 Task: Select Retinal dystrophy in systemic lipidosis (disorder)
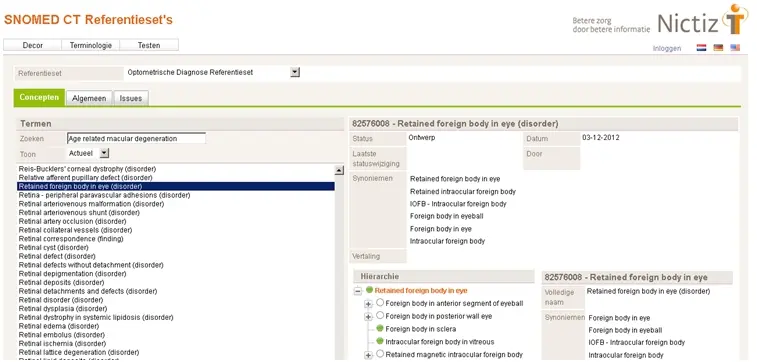(x=96, y=317)
